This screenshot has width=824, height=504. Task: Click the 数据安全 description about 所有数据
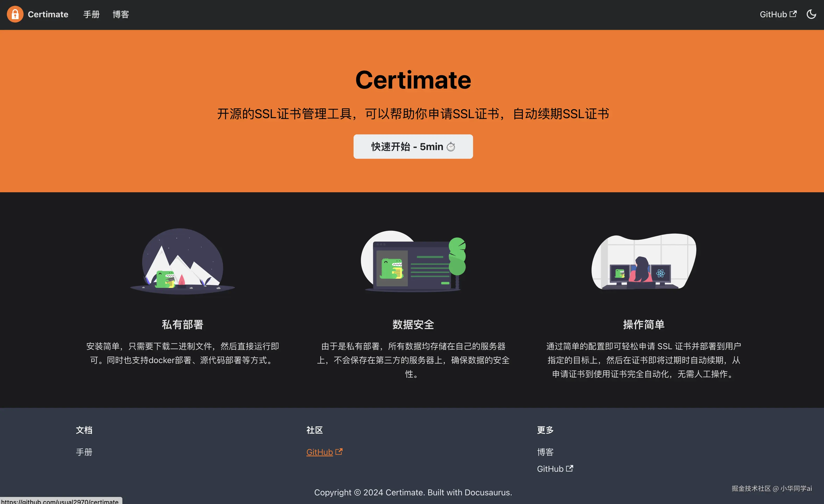click(413, 360)
